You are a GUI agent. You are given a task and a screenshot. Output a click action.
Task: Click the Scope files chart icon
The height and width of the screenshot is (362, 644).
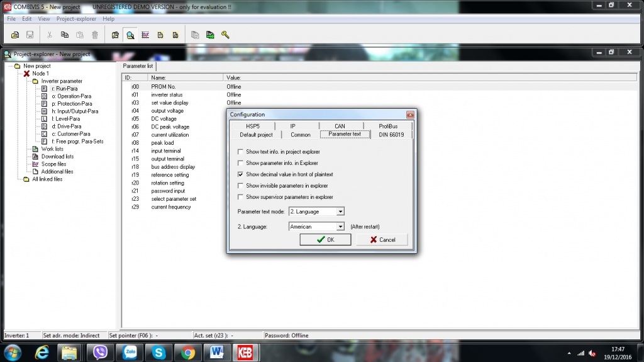click(35, 164)
